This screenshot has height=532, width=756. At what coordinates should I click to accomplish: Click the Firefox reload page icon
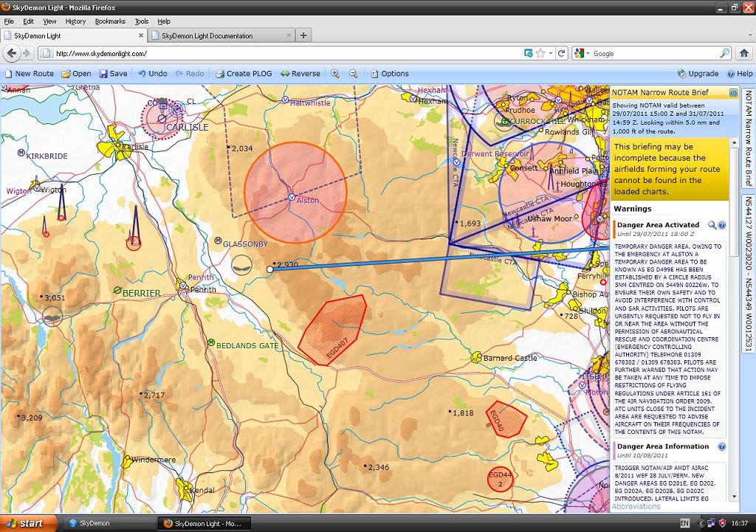tap(561, 53)
